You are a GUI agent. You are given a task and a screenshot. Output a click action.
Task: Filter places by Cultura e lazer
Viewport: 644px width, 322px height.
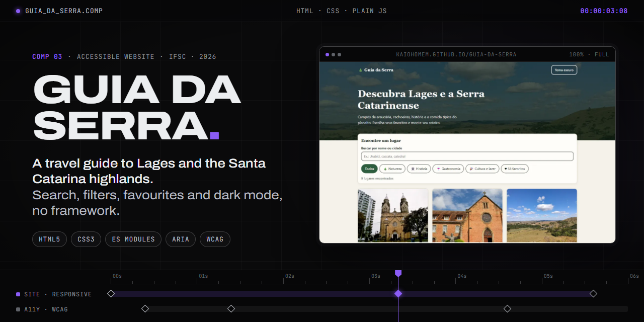click(x=482, y=169)
